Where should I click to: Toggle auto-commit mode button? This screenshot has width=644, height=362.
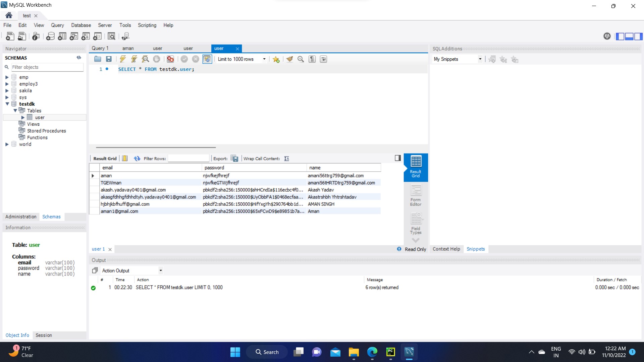coord(207,59)
